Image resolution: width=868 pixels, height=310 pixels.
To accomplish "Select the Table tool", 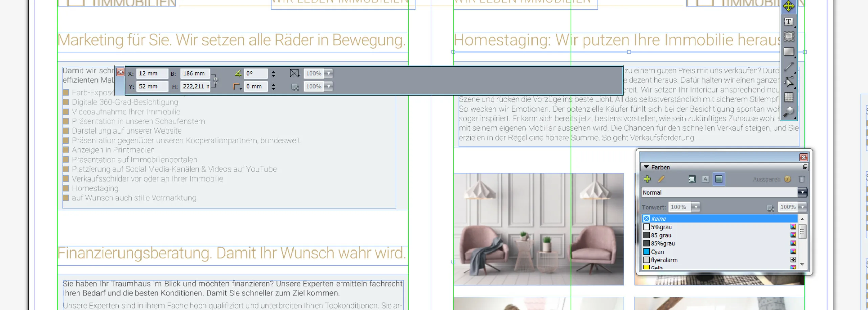I will click(788, 97).
